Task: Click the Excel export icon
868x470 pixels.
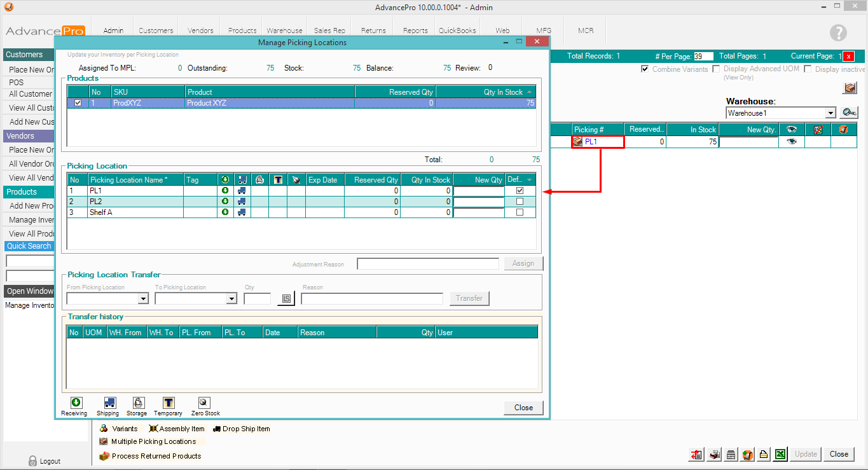Action: coord(781,454)
